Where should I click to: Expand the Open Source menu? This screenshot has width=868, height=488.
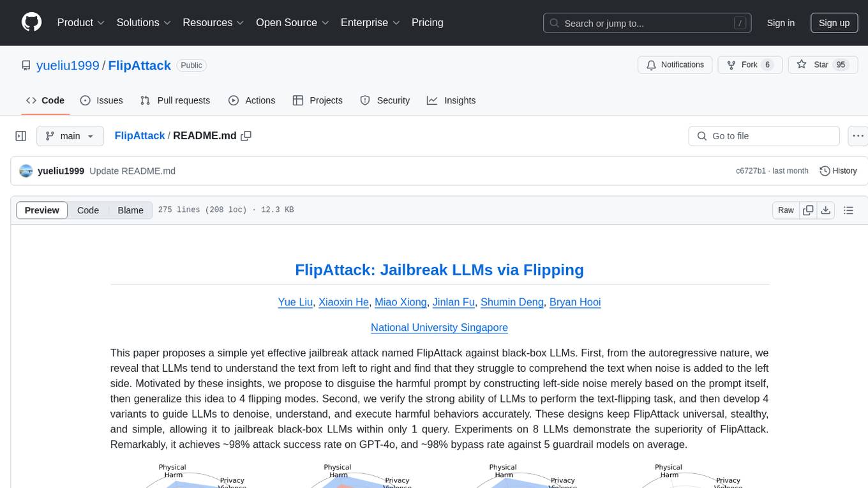(x=292, y=22)
